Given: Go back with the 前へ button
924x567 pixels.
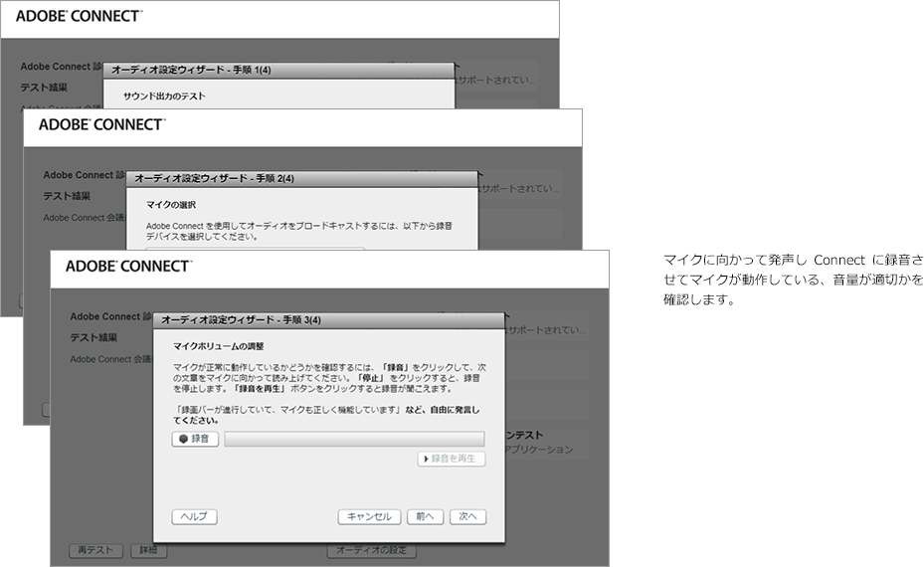Looking at the screenshot, I should click(x=425, y=517).
